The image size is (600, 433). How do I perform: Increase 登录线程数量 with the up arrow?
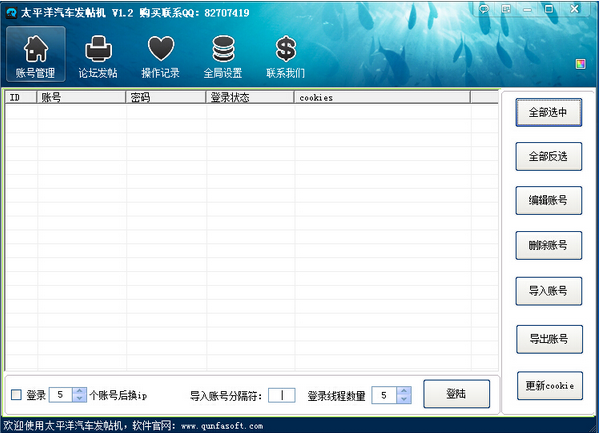[x=404, y=391]
